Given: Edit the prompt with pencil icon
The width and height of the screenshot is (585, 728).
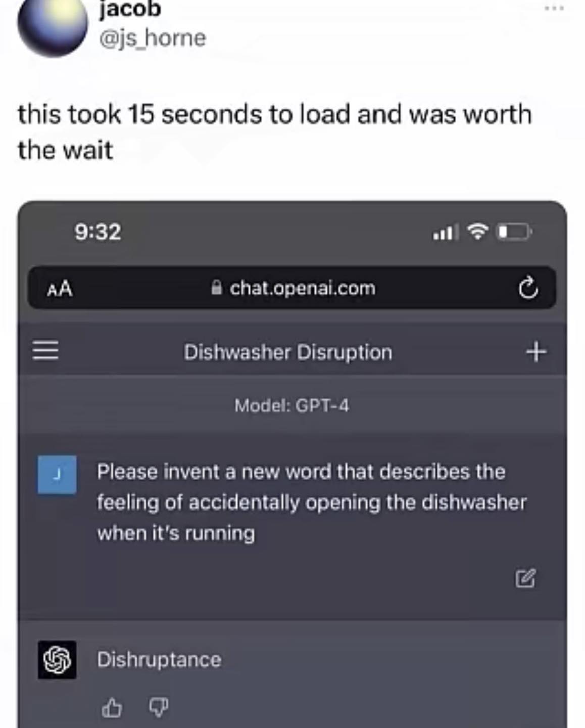Looking at the screenshot, I should pyautogui.click(x=525, y=578).
